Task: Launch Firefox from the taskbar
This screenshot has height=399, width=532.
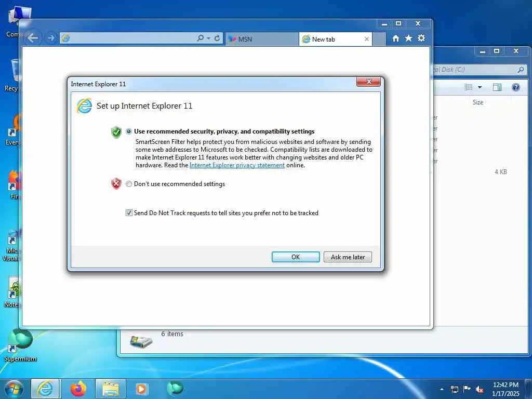Action: pos(78,389)
